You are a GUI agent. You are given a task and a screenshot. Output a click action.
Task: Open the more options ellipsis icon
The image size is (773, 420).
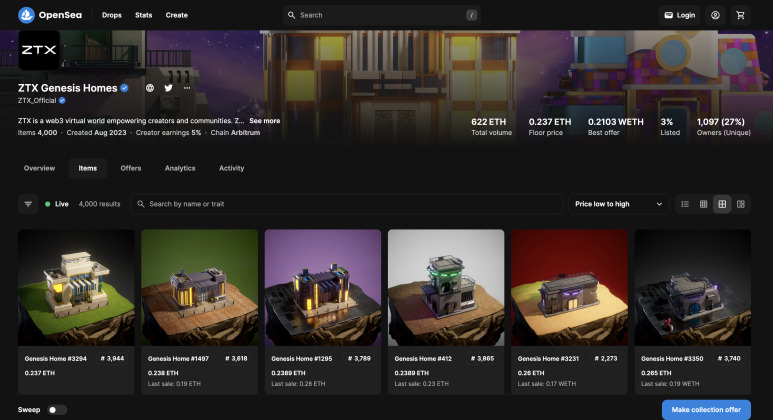187,88
